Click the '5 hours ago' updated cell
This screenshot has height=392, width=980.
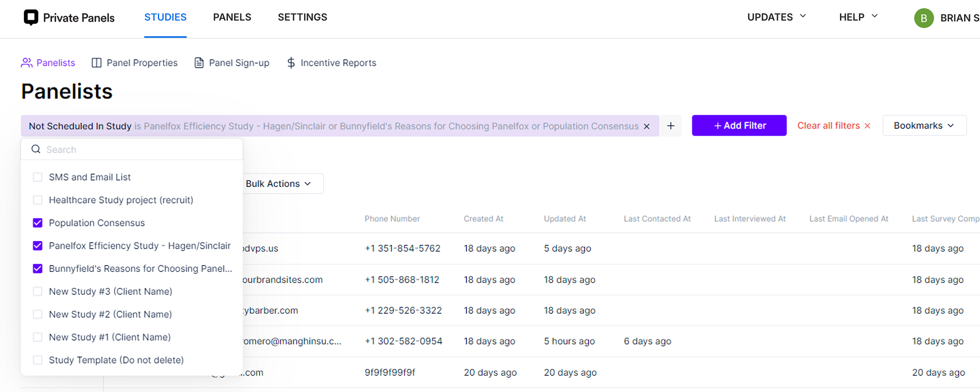point(569,341)
